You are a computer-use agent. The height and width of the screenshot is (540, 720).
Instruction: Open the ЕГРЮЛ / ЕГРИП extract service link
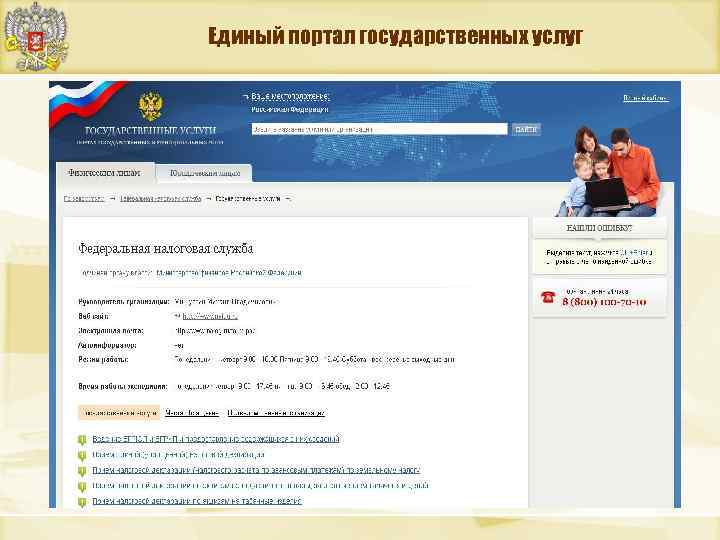pos(216,439)
